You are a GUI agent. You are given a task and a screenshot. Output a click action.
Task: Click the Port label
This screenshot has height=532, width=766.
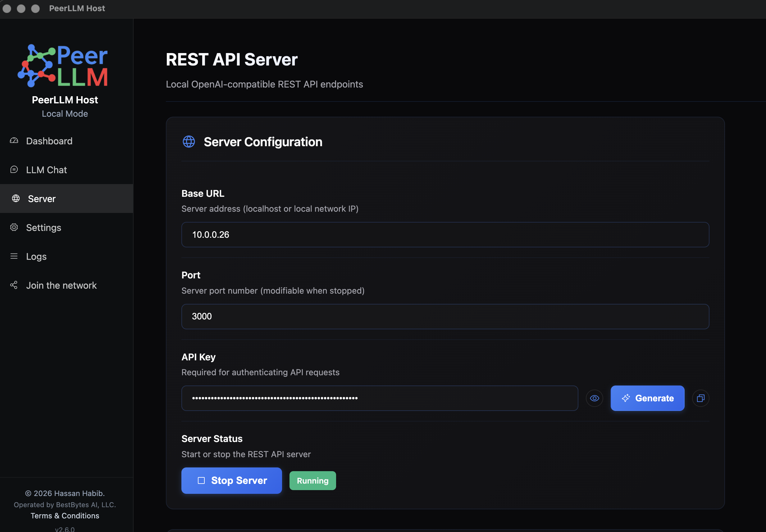click(x=191, y=275)
